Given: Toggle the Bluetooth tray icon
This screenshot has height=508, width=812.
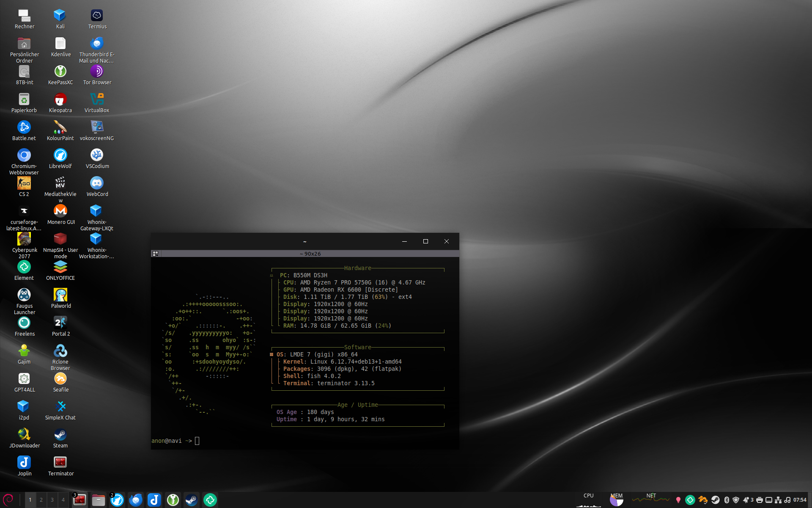Looking at the screenshot, I should point(727,500).
